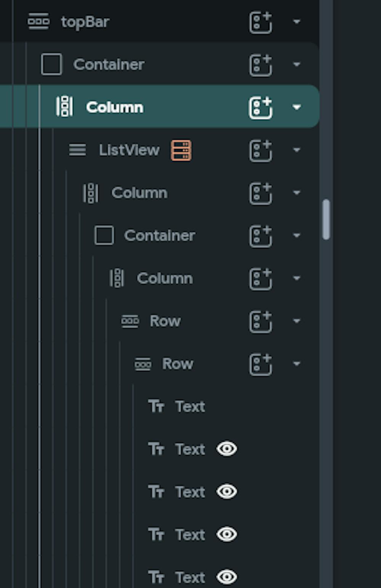Image resolution: width=381 pixels, height=588 pixels.
Task: Click add-widget icon on the innermost Row
Action: coord(261,364)
